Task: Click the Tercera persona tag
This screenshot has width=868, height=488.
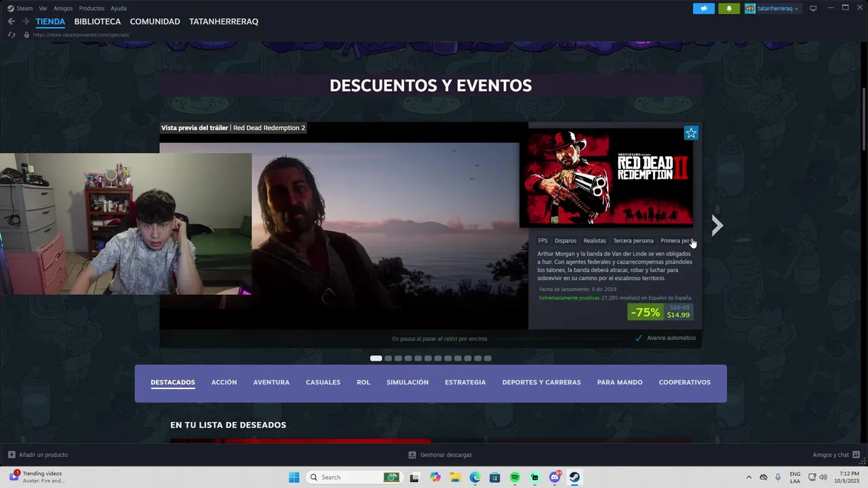Action: (633, 241)
